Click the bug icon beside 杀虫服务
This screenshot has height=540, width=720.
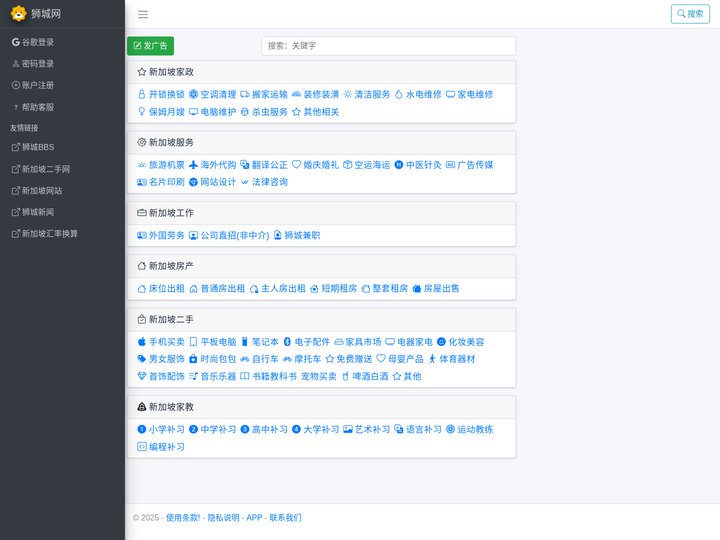coord(245,112)
